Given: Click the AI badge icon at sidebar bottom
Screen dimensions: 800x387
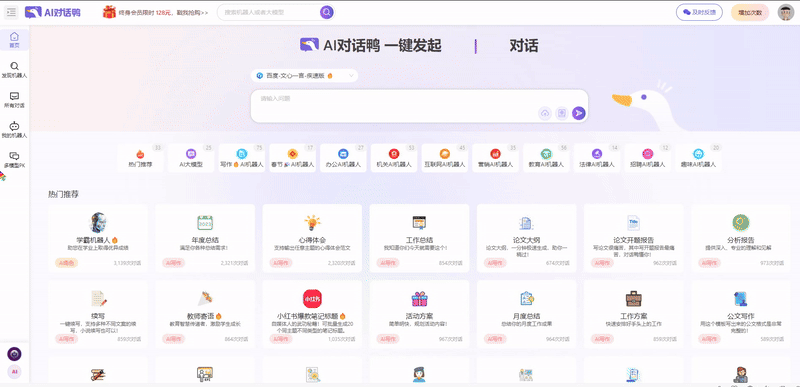Looking at the screenshot, I should 14,372.
